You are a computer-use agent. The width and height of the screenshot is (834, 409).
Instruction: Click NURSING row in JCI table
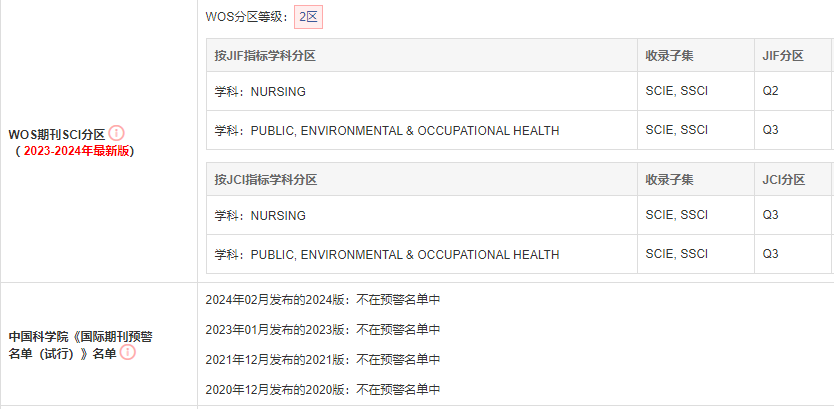(x=520, y=215)
